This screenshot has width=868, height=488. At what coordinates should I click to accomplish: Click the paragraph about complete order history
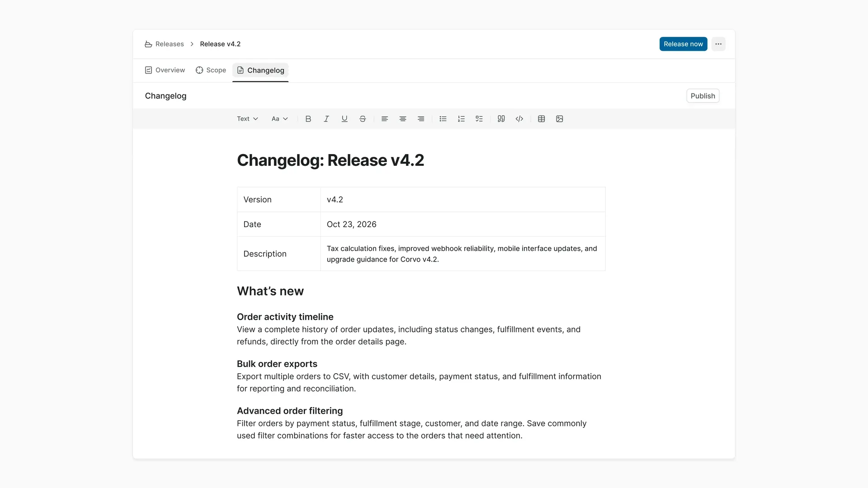pos(409,336)
